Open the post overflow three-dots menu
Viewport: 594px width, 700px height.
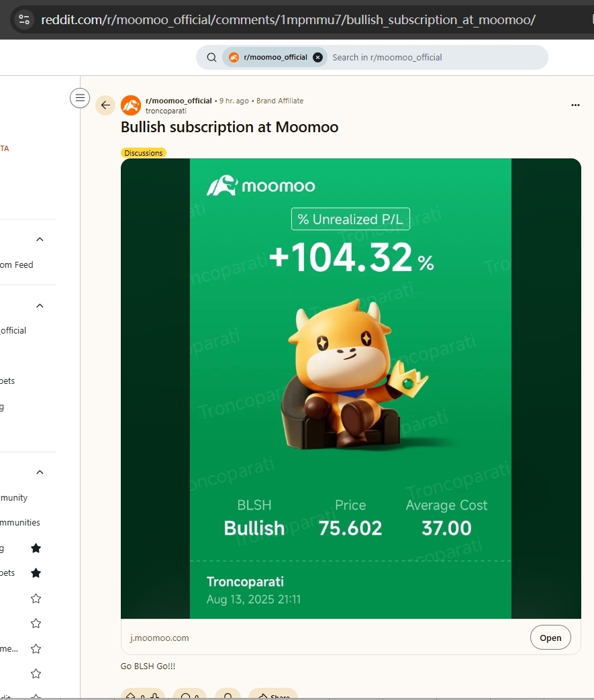coord(575,105)
